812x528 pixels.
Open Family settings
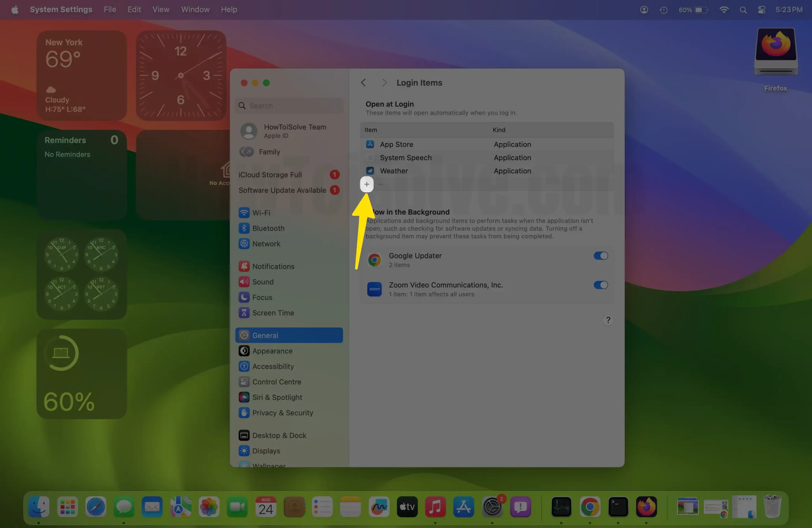pyautogui.click(x=289, y=152)
